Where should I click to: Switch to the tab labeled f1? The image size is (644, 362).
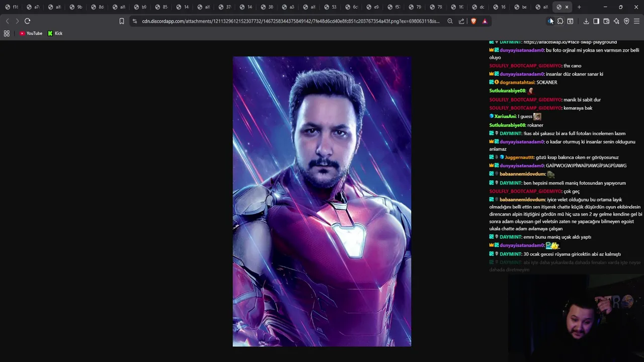click(x=11, y=7)
